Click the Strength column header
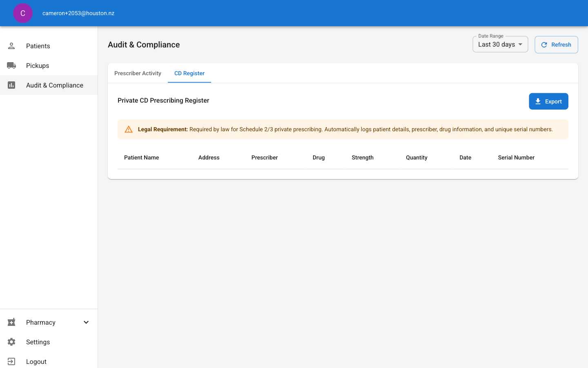Screen dimensions: 588x368 pos(363,157)
